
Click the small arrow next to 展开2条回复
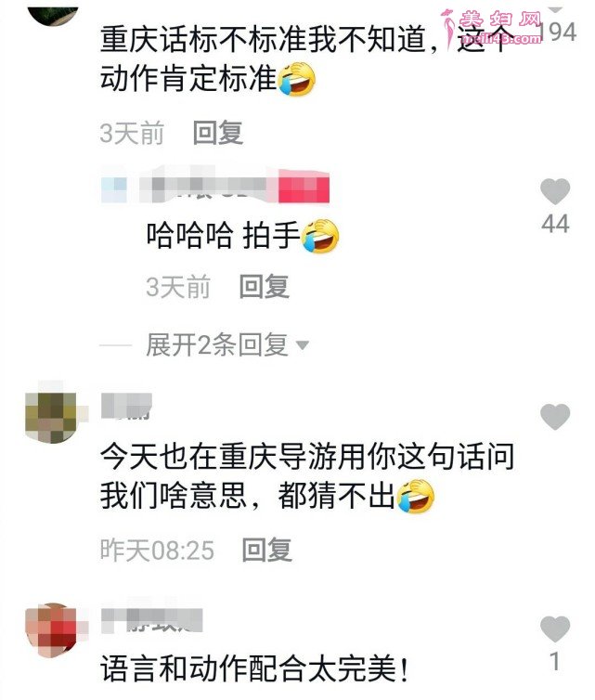(x=303, y=345)
